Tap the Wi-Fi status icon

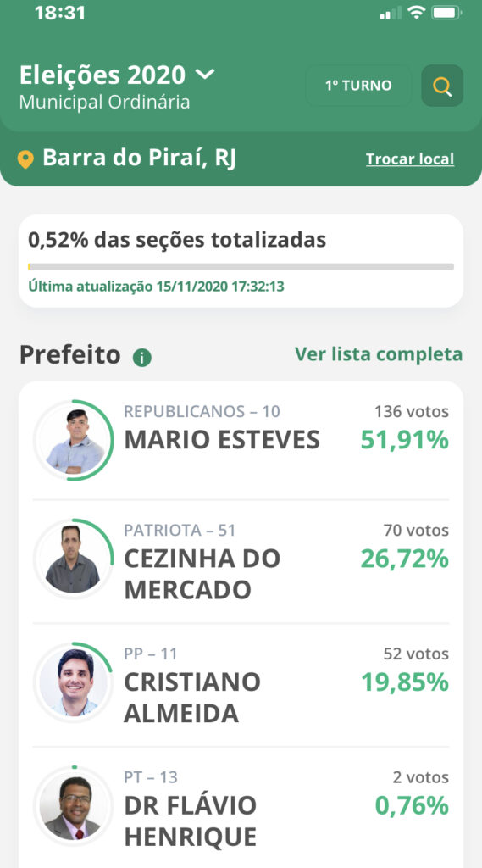pyautogui.click(x=416, y=13)
